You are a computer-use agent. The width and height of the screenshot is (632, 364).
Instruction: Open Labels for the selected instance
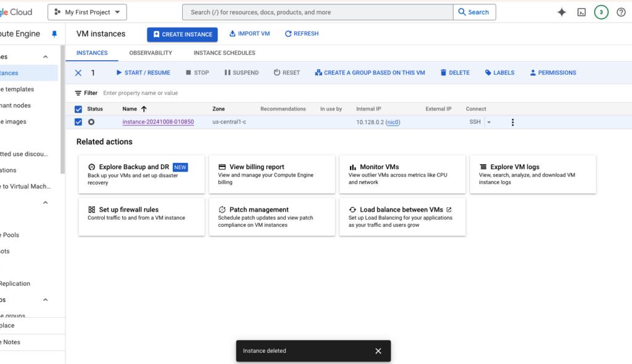(x=499, y=73)
